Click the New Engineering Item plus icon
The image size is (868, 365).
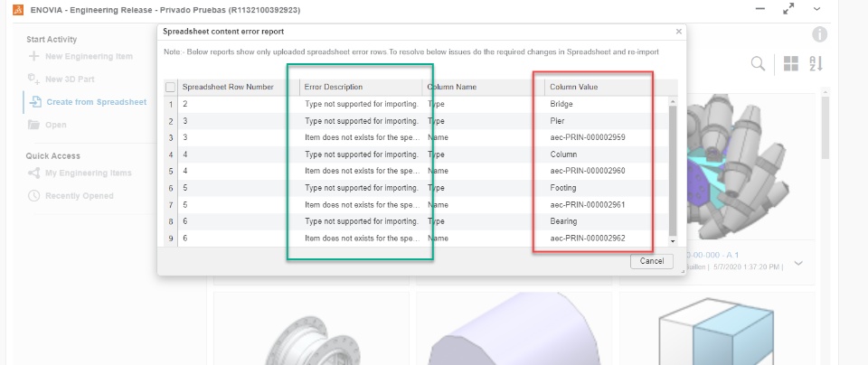33,56
